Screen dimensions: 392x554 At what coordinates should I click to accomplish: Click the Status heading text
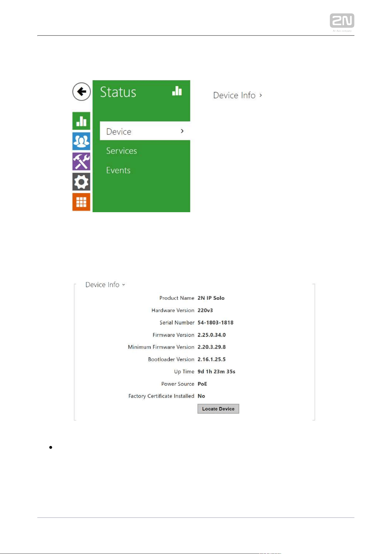pos(118,92)
